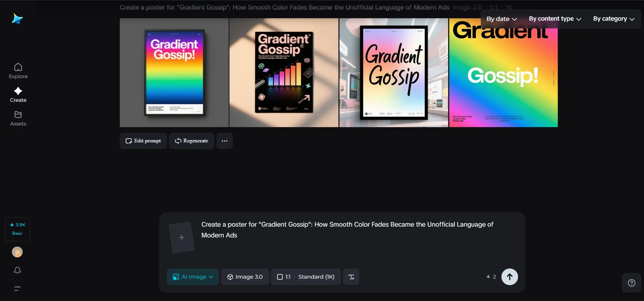644x301 pixels.
Task: Change the 1:1 Standard (1K) aspect setting
Action: 306,277
